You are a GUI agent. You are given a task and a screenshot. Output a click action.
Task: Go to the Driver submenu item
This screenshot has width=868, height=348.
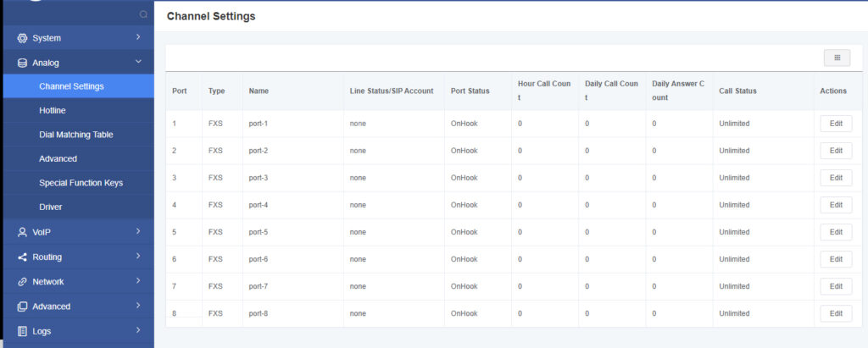(50, 207)
